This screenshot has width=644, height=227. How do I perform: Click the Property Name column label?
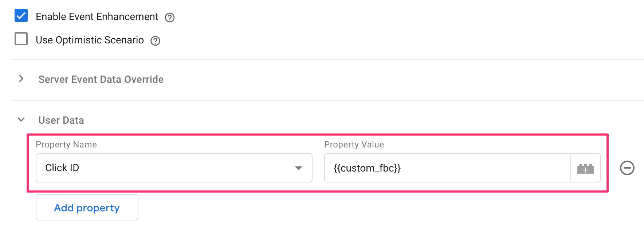pyautogui.click(x=66, y=145)
